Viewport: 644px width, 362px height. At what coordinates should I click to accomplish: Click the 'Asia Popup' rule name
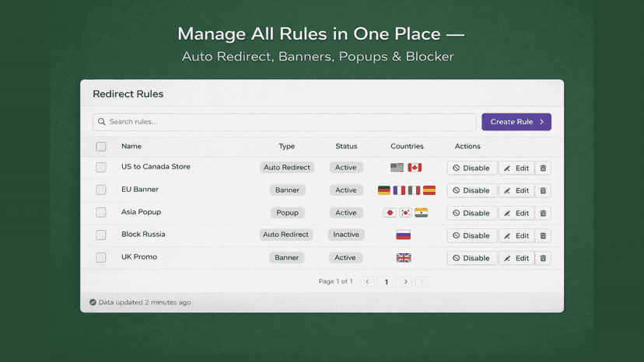[141, 212]
